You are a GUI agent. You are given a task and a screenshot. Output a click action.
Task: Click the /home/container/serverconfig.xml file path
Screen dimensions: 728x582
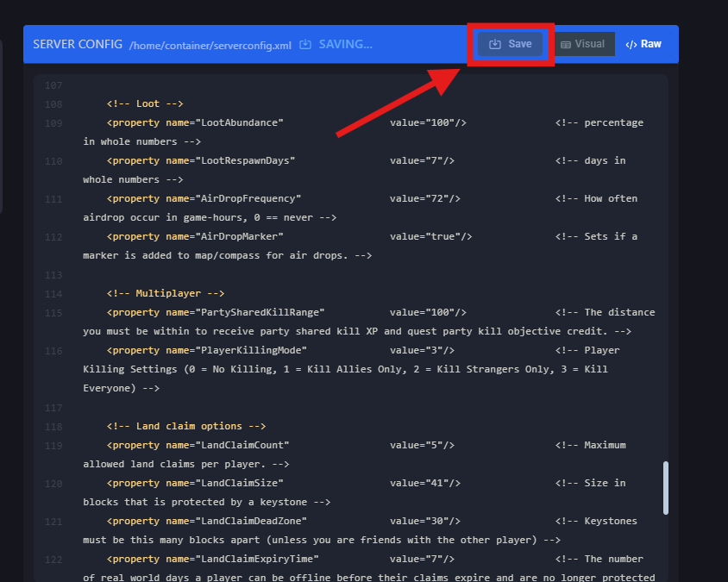click(210, 46)
